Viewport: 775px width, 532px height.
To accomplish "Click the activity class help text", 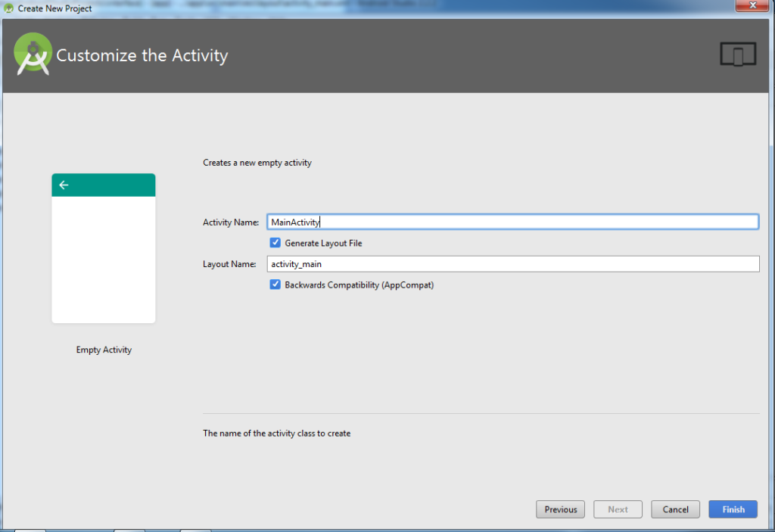I will click(276, 434).
